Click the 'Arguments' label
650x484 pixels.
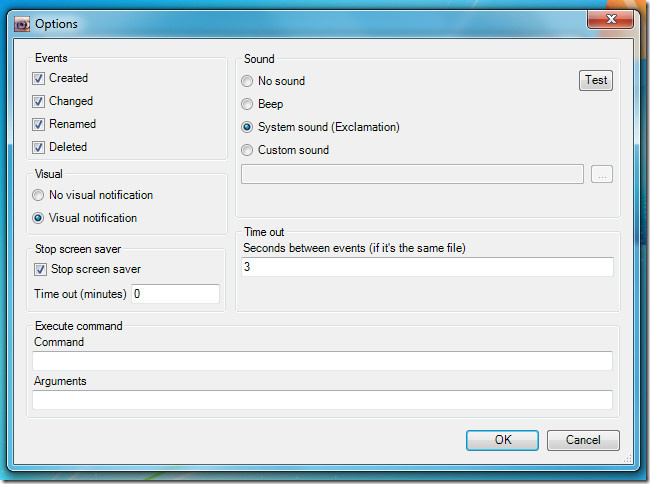(60, 381)
